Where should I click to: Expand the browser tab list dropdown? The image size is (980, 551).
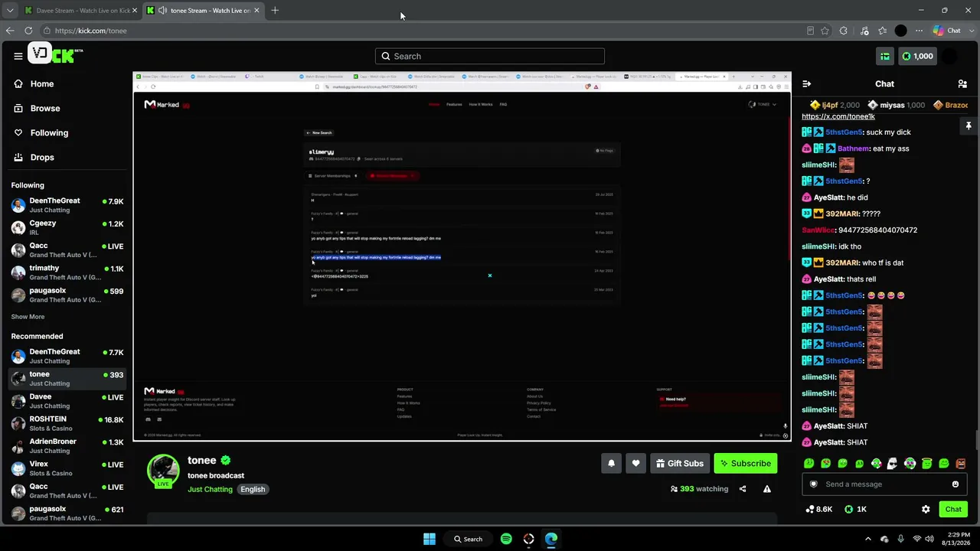tap(10, 11)
